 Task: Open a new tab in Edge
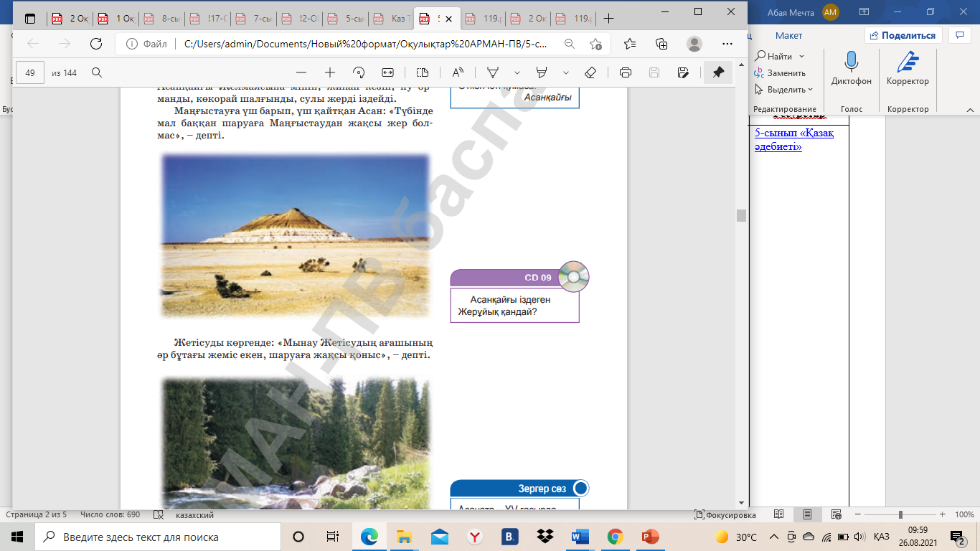click(x=608, y=19)
